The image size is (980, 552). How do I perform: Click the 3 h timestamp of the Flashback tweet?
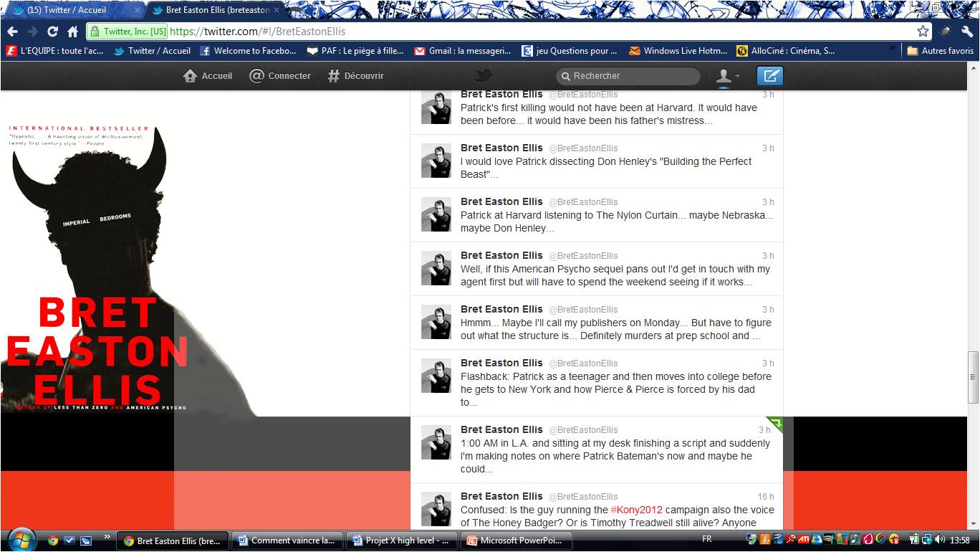pos(768,363)
